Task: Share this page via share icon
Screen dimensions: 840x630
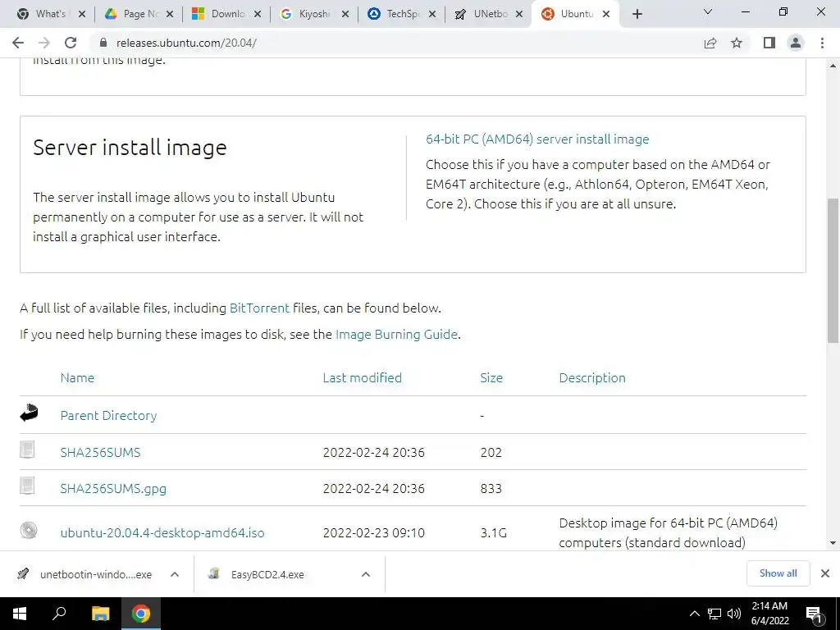Action: (x=710, y=43)
